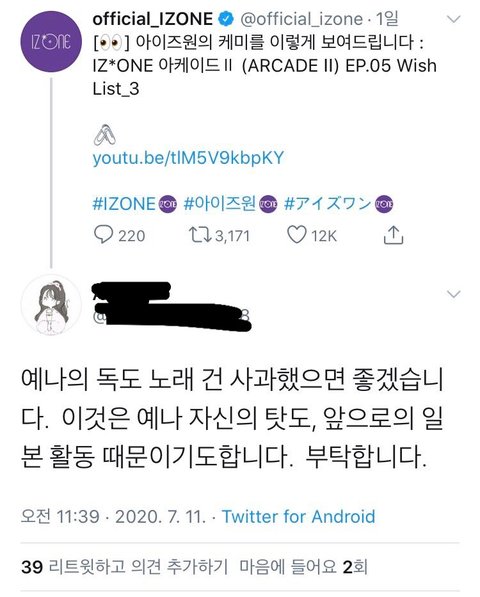Image resolution: width=480 pixels, height=597 pixels.
Task: View the 2 likes on the reply
Action: pyautogui.click(x=303, y=567)
